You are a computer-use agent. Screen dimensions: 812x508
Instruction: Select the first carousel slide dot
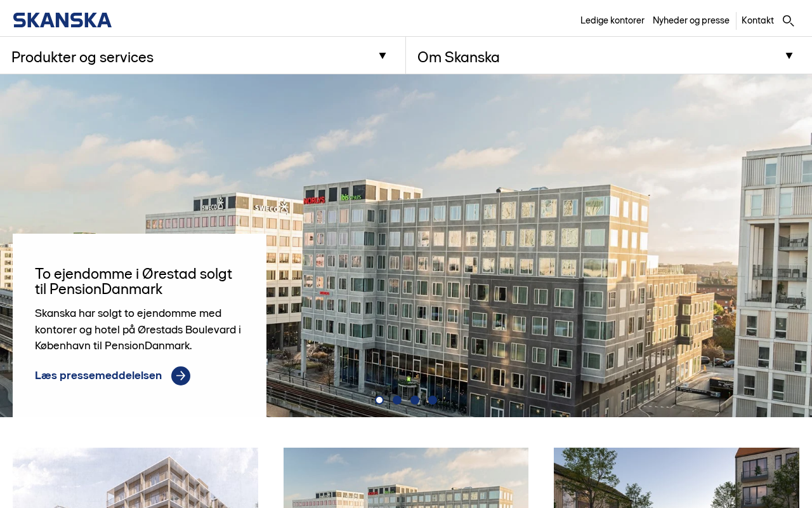tap(379, 400)
